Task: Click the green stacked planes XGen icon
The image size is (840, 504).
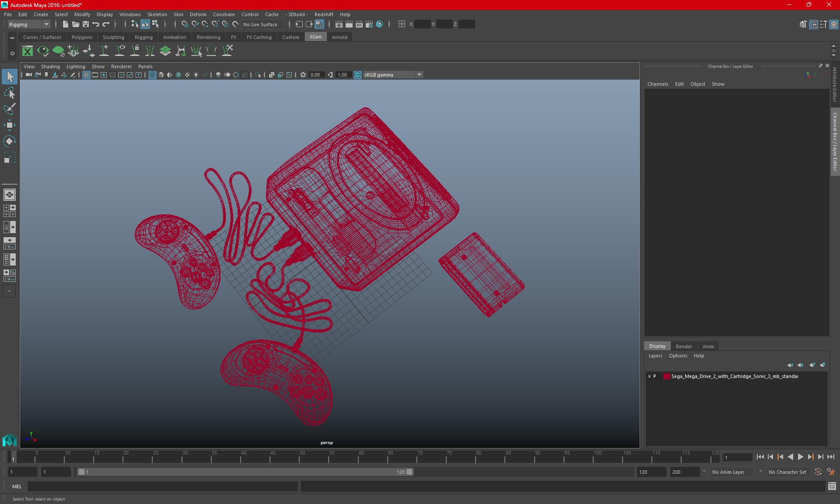Action: coord(165,51)
